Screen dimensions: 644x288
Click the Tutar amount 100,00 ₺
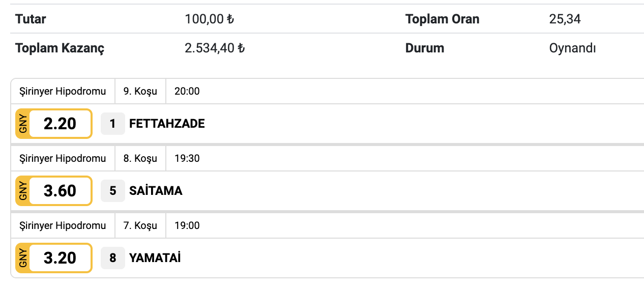[209, 19]
